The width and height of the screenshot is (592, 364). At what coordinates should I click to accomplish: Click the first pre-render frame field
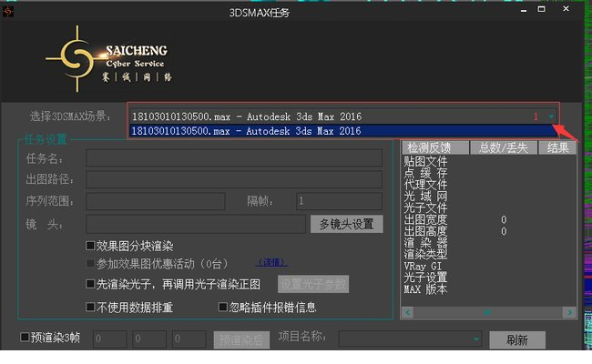(110, 339)
